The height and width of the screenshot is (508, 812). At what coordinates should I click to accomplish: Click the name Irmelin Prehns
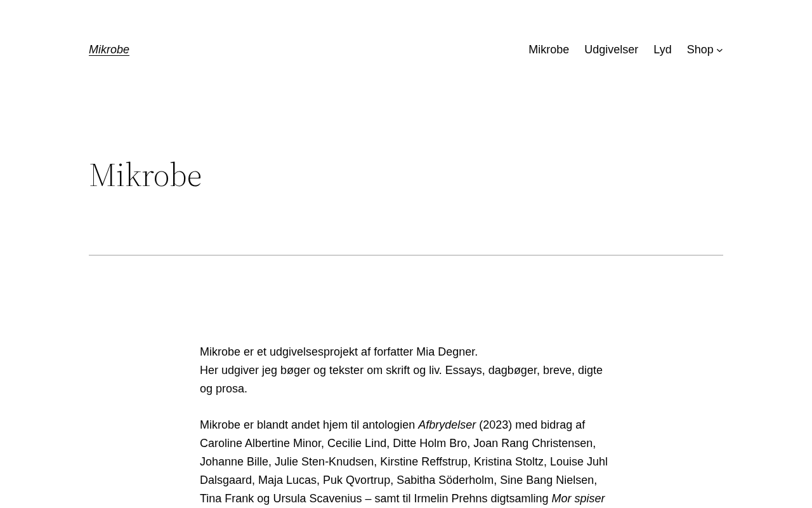click(x=449, y=498)
